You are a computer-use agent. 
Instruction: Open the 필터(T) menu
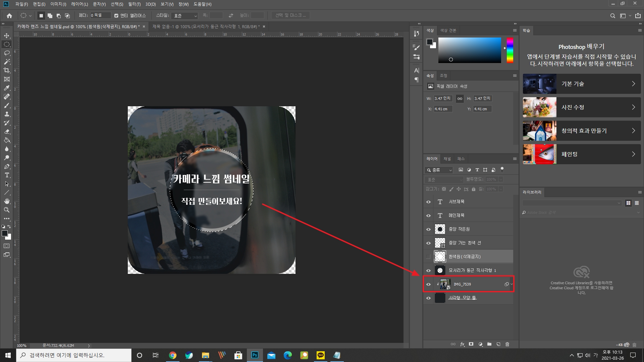(134, 4)
